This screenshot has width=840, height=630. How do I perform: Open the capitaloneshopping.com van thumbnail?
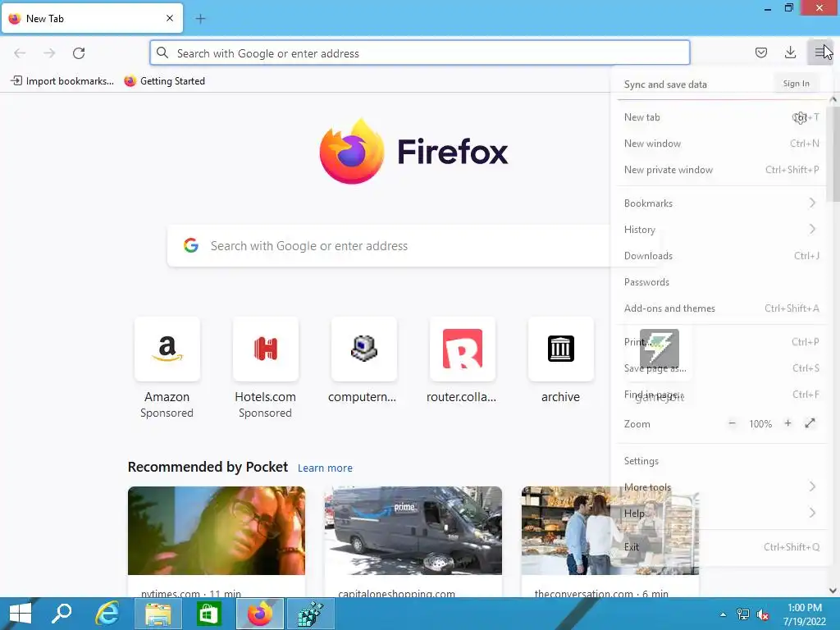(x=413, y=531)
